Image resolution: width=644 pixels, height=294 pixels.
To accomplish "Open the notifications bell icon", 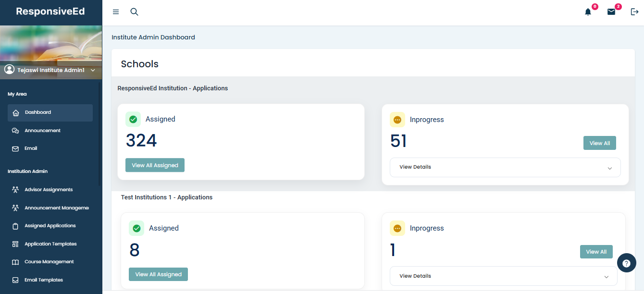I will click(588, 12).
